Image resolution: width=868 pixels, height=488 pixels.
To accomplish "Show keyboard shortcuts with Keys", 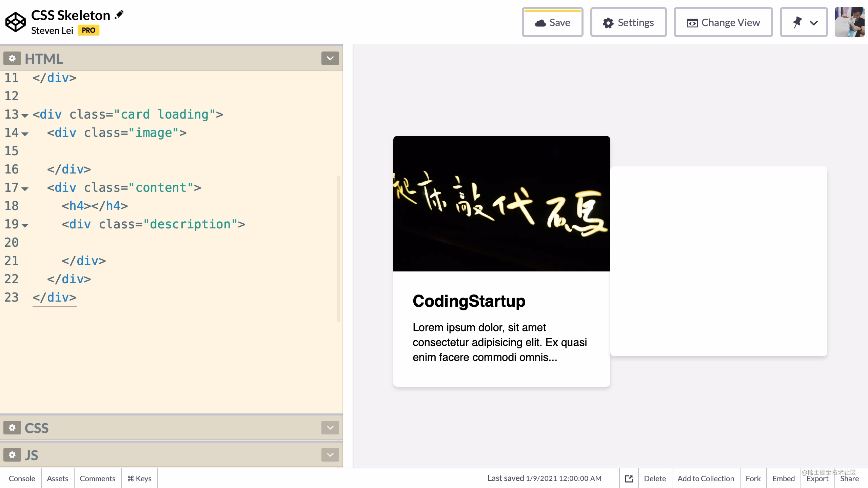I will (x=139, y=479).
